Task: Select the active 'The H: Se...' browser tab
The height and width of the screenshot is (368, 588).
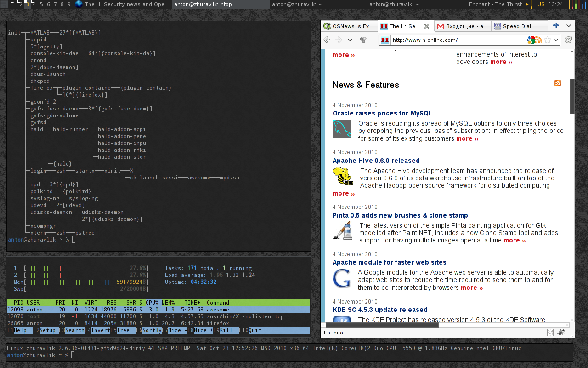Action: click(x=405, y=26)
